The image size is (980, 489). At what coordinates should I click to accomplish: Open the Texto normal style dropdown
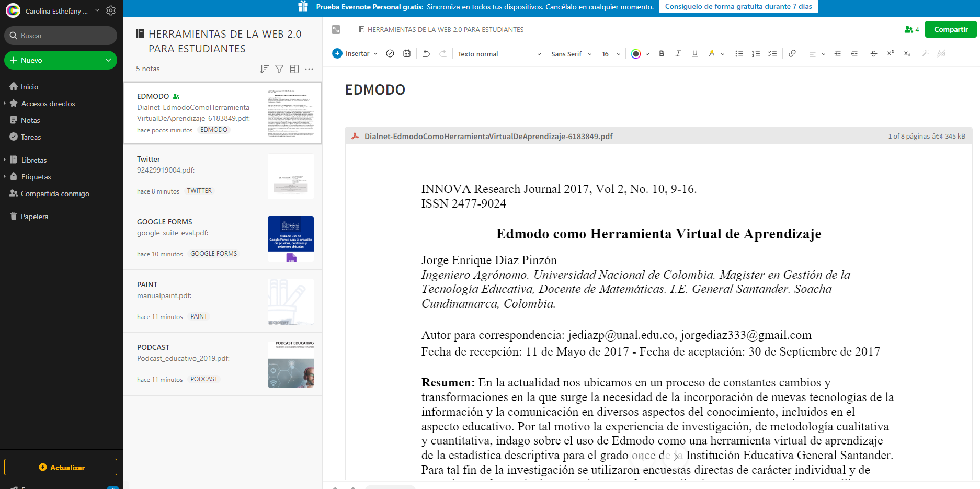pyautogui.click(x=499, y=54)
